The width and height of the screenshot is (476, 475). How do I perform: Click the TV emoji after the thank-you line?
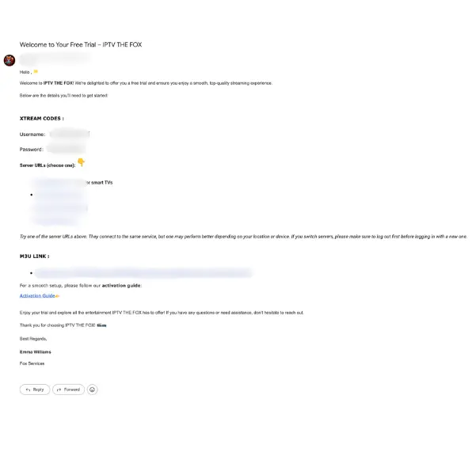[101, 325]
